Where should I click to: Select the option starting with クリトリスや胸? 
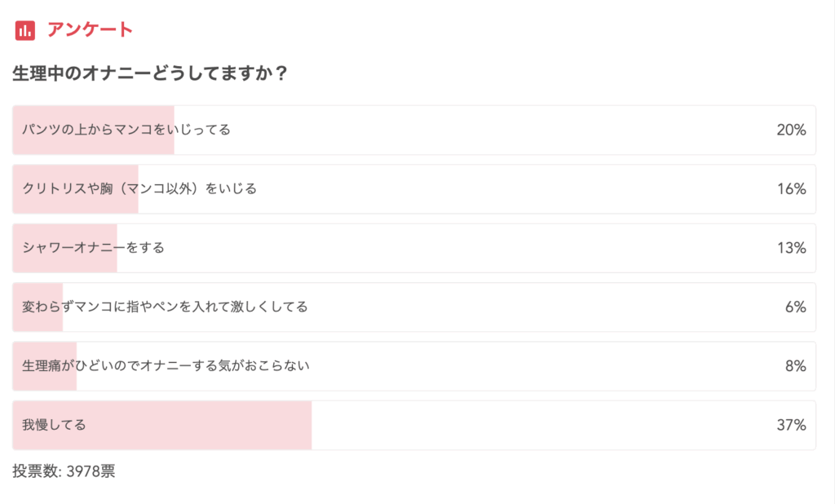[x=139, y=189]
